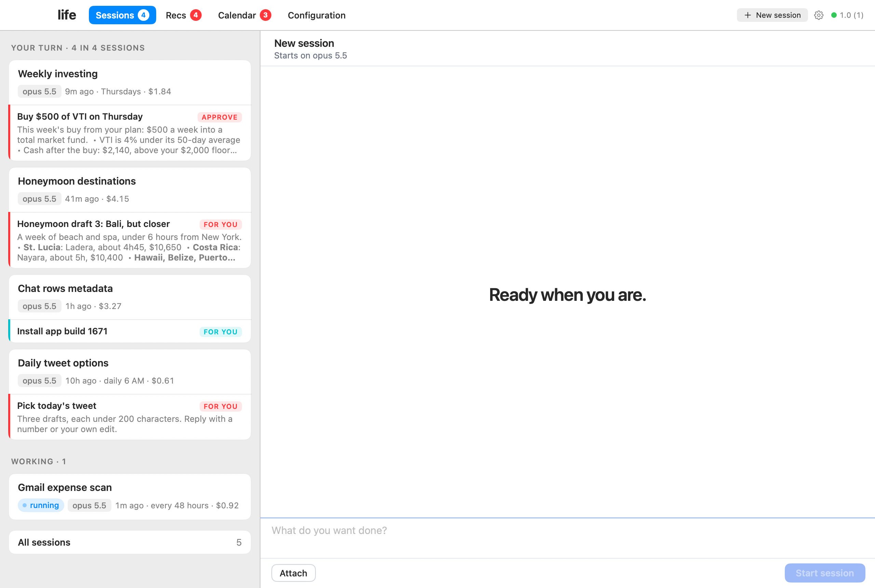This screenshot has height=588, width=875.
Task: Click the red 4 badge on Recs
Action: click(x=196, y=15)
